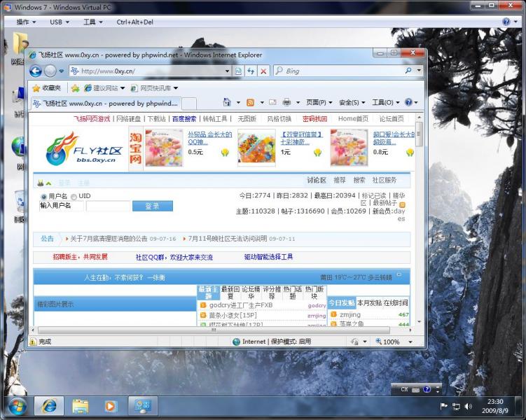Screen dimensions: 526x420
Task: Click the FLY社区 logo image
Action: coord(84,148)
